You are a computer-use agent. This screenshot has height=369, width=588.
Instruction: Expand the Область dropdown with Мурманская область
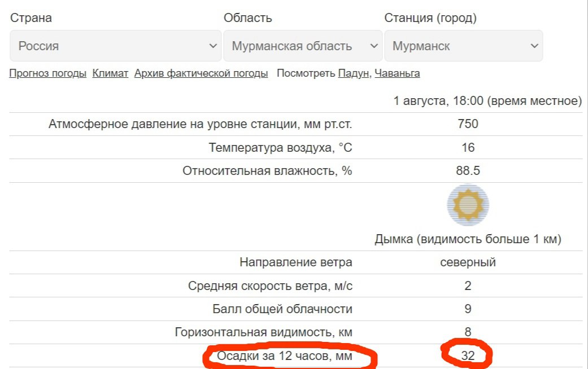303,46
